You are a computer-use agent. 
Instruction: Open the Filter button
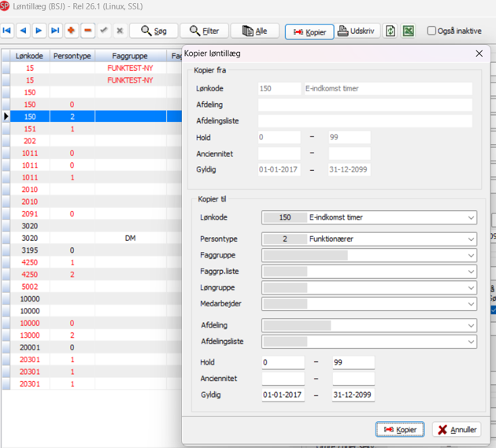tap(205, 31)
